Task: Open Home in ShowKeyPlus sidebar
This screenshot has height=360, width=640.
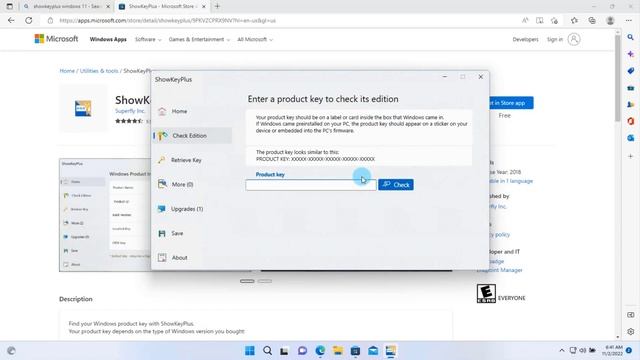Action: click(192, 111)
